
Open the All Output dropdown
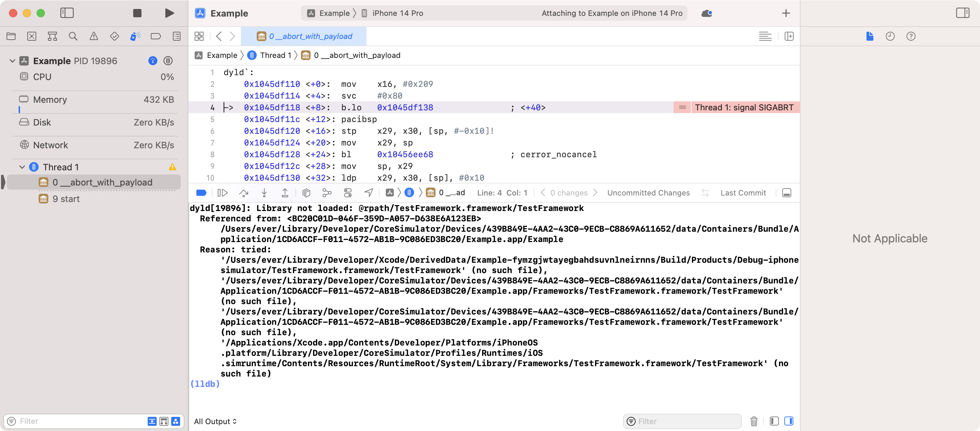point(215,421)
